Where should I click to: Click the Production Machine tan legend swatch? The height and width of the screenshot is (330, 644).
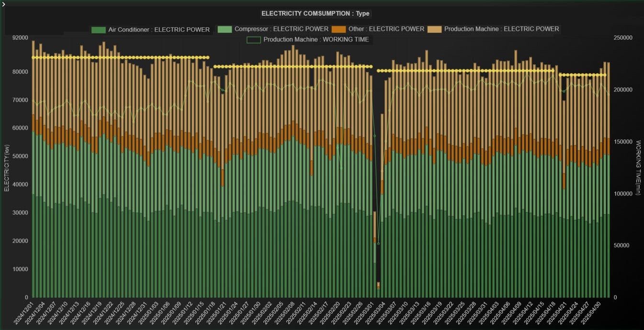pyautogui.click(x=435, y=29)
